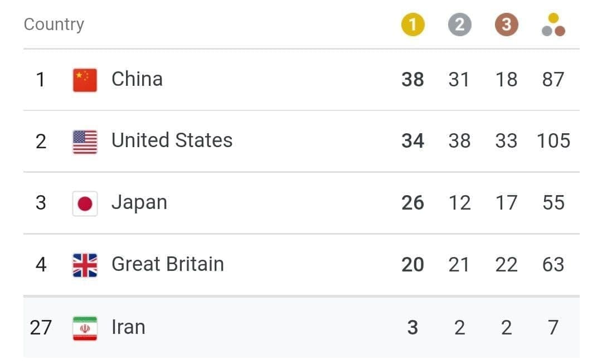
Task: Click China's gold count of 38
Action: point(412,80)
